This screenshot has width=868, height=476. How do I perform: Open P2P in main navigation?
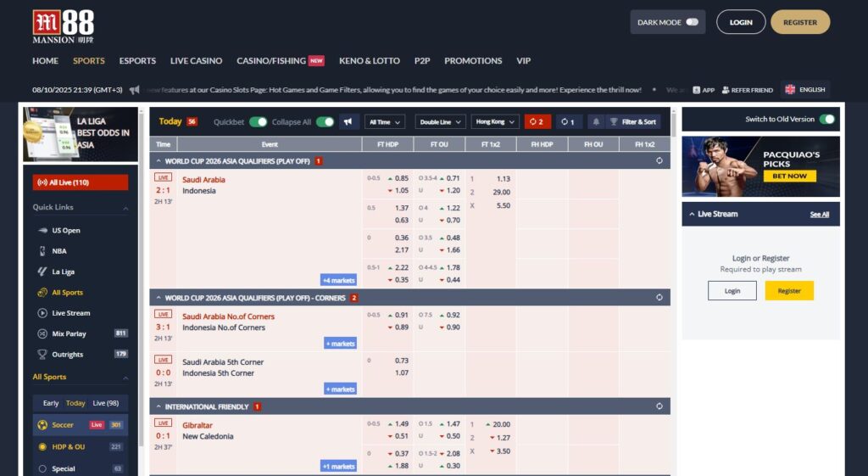[422, 61]
